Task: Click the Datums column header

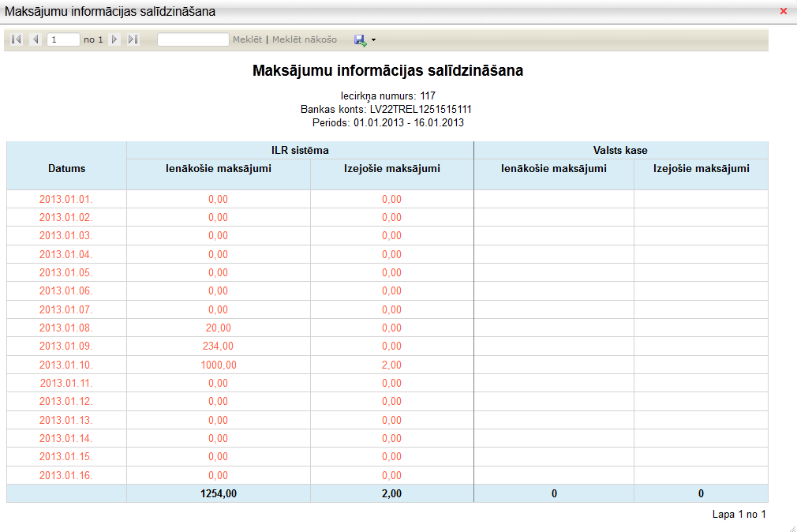Action: click(x=66, y=168)
